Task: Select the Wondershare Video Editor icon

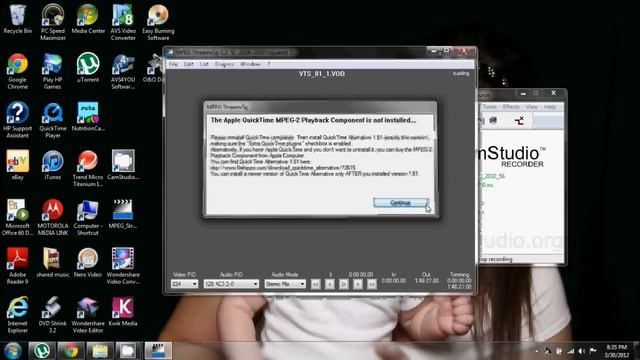Action: [88, 314]
